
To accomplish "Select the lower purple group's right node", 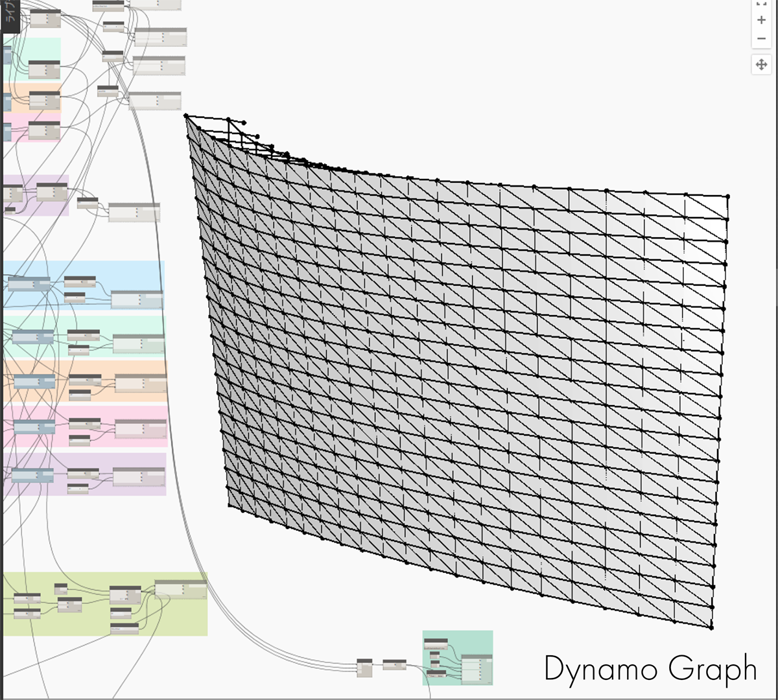I will [139, 476].
